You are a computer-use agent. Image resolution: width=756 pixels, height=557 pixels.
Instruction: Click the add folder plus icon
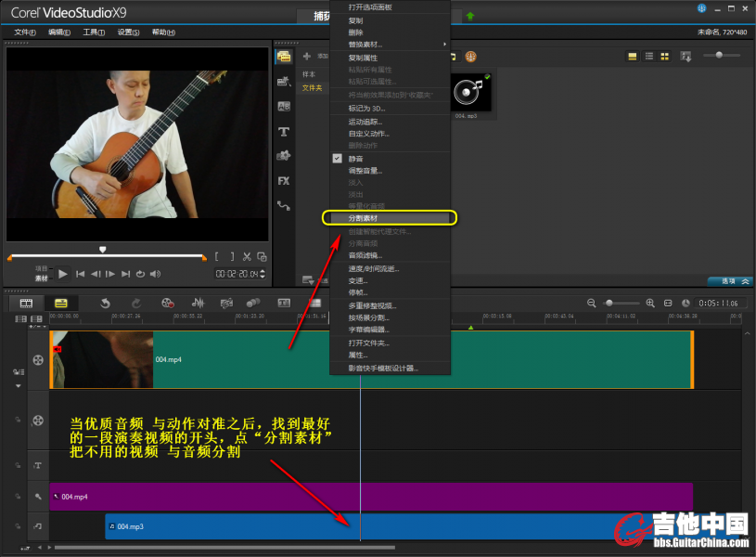[x=307, y=56]
